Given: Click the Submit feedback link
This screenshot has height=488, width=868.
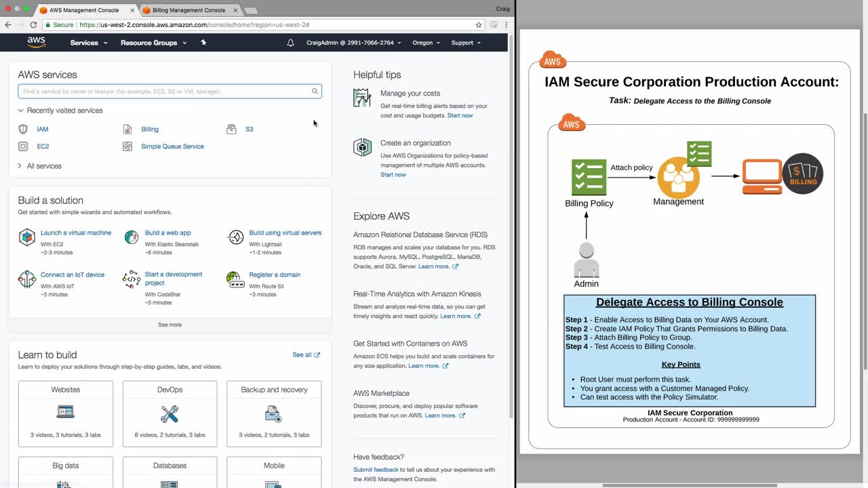Looking at the screenshot, I should [x=376, y=470].
